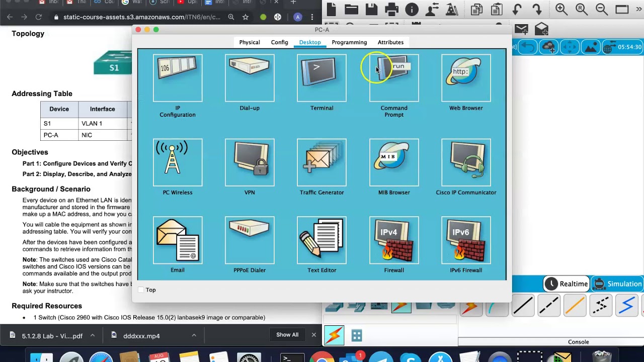Open the Email app

point(178,240)
